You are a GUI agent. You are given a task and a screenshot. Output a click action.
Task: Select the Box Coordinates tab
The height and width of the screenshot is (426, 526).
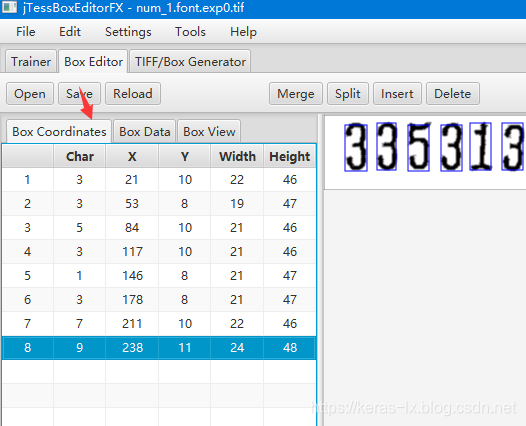[x=59, y=131]
